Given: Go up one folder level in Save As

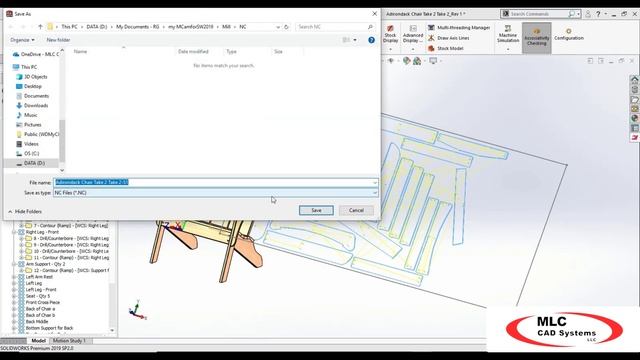Looking at the screenshot, I should (x=40, y=27).
